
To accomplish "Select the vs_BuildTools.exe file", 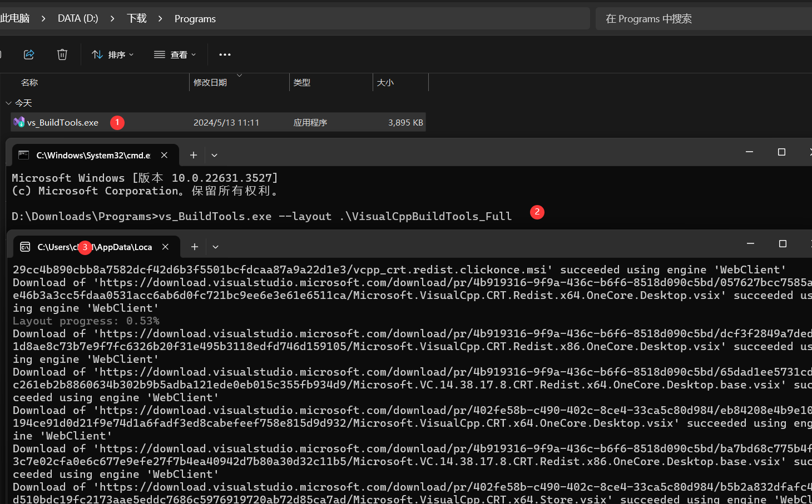I will [x=218, y=122].
